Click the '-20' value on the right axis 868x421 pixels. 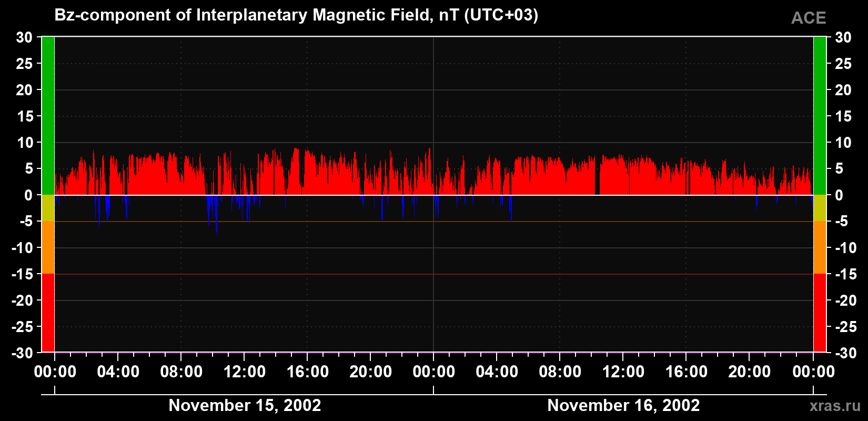tap(845, 300)
